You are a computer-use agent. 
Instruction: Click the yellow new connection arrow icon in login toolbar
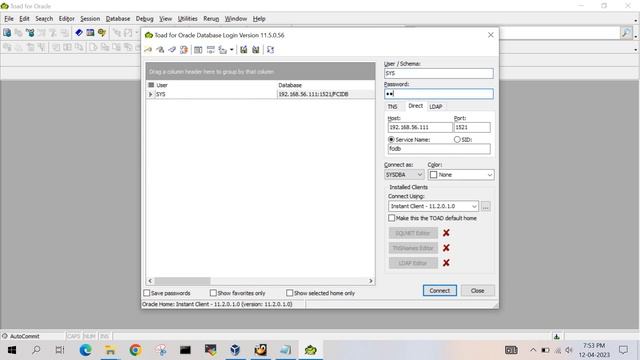(149, 50)
